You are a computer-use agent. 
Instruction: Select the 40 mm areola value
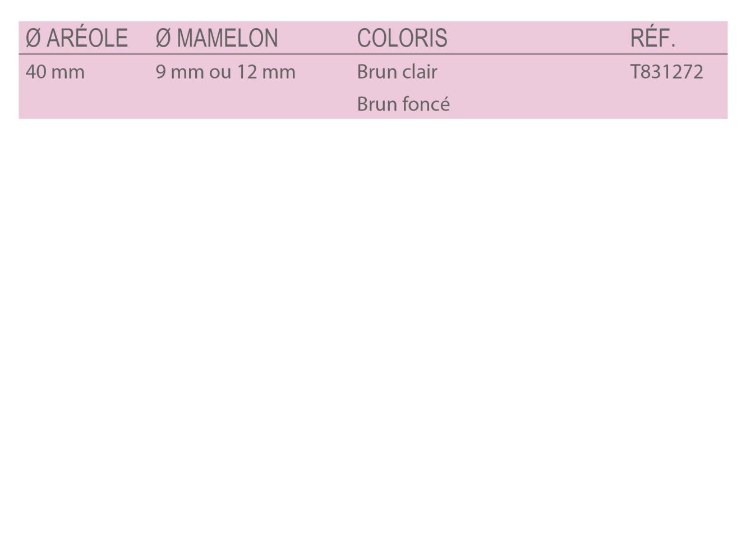55,72
